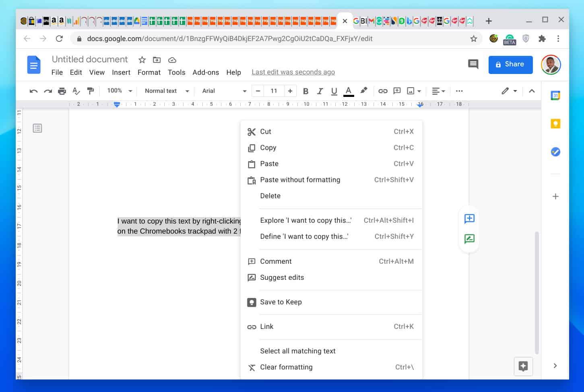Open the Format menu
The height and width of the screenshot is (392, 584).
pyautogui.click(x=149, y=72)
